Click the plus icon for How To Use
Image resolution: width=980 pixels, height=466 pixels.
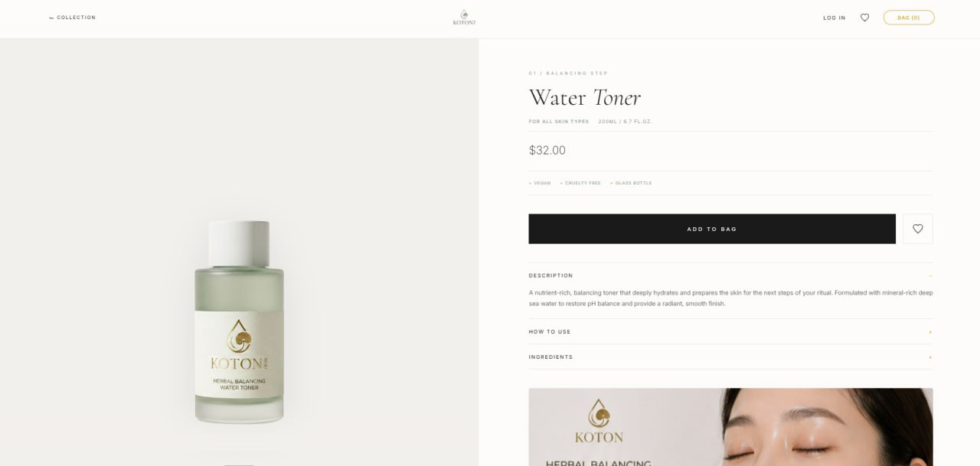point(930,332)
